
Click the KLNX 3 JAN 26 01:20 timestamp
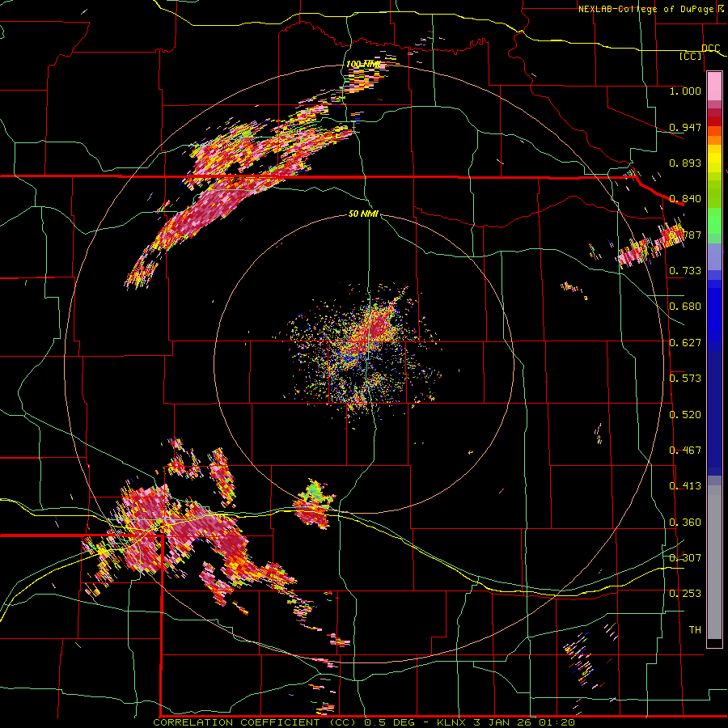506,722
